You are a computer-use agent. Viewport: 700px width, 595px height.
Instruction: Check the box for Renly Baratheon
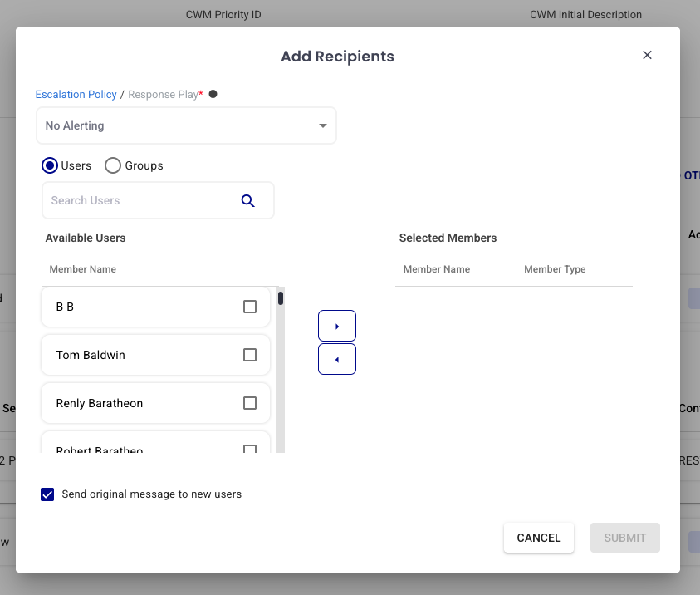[x=250, y=403]
